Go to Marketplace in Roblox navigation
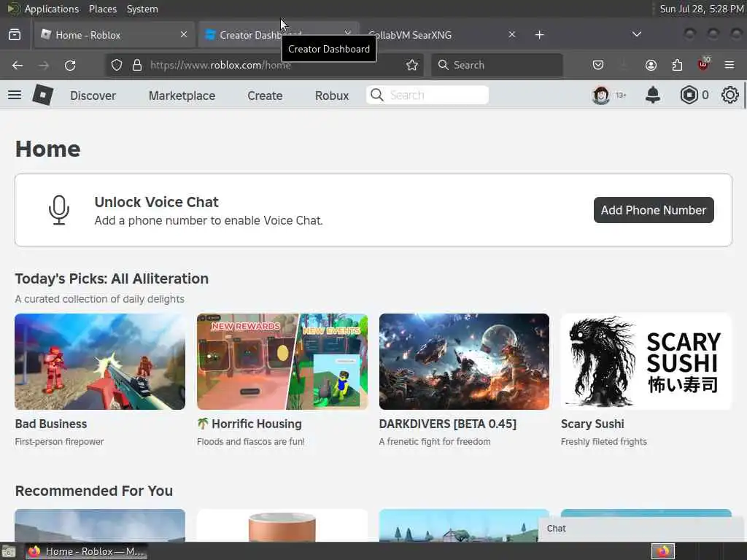This screenshot has height=560, width=747. click(x=182, y=96)
